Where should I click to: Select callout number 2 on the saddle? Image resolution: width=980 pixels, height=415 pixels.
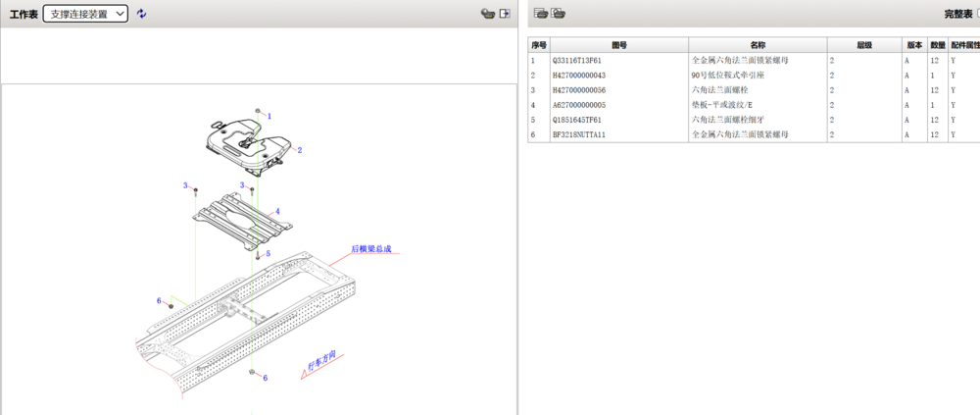coord(299,150)
